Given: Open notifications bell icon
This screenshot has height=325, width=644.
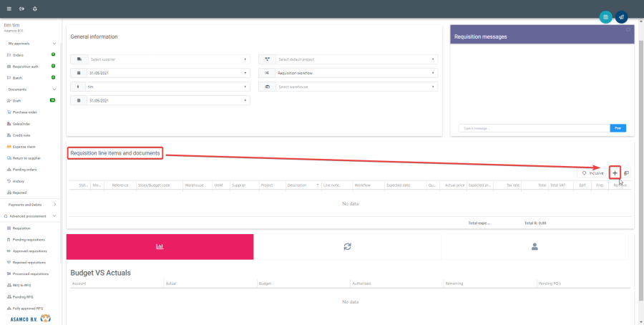Looking at the screenshot, I should click(35, 9).
